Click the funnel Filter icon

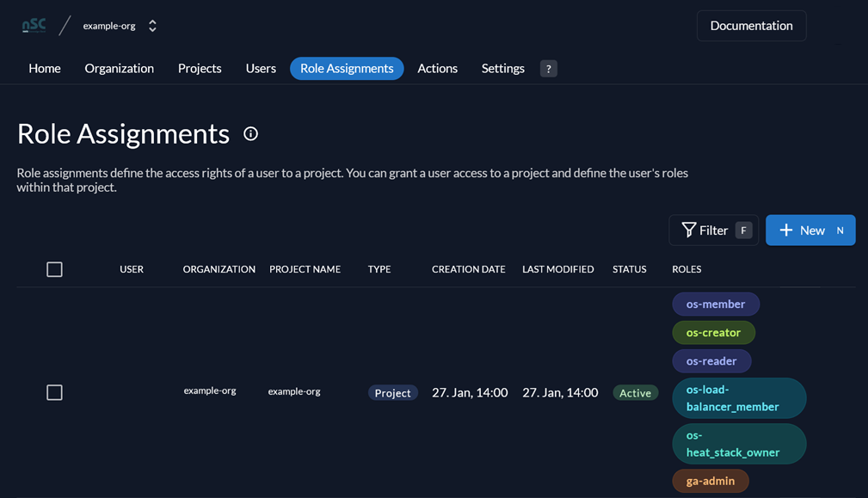coord(689,231)
